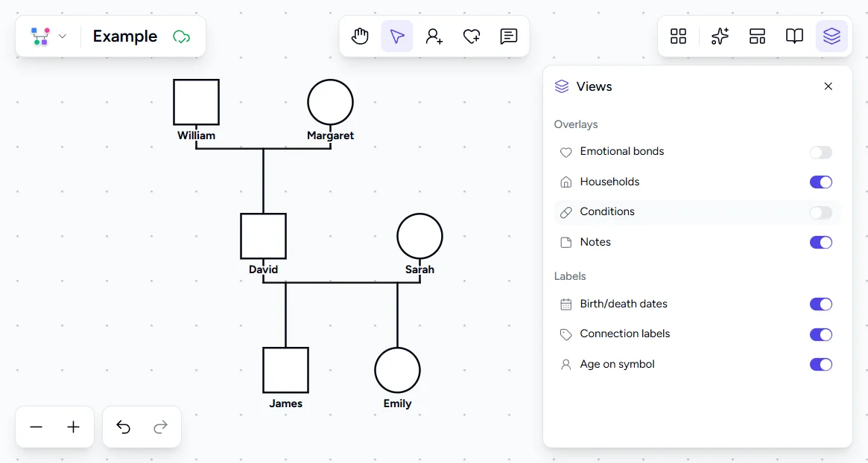Click the Notes row text

(595, 242)
